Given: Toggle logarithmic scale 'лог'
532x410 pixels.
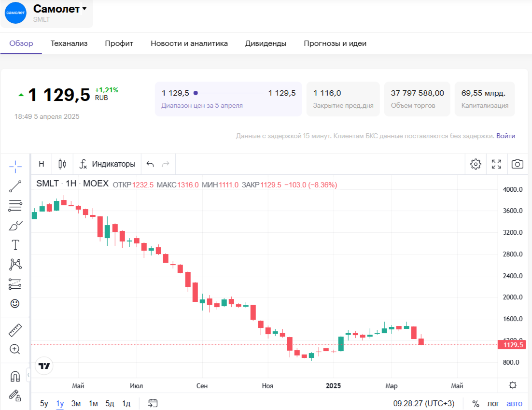Looking at the screenshot, I should point(493,404).
